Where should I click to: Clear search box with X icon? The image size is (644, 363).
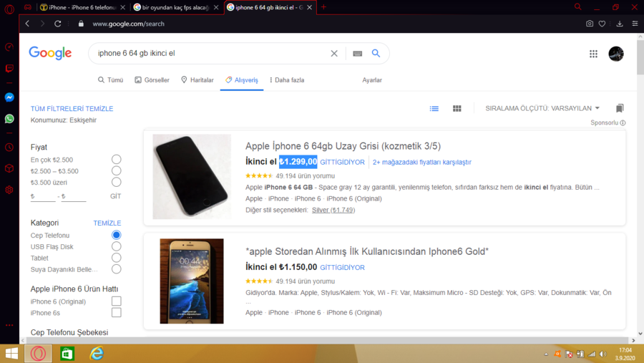coord(334,54)
